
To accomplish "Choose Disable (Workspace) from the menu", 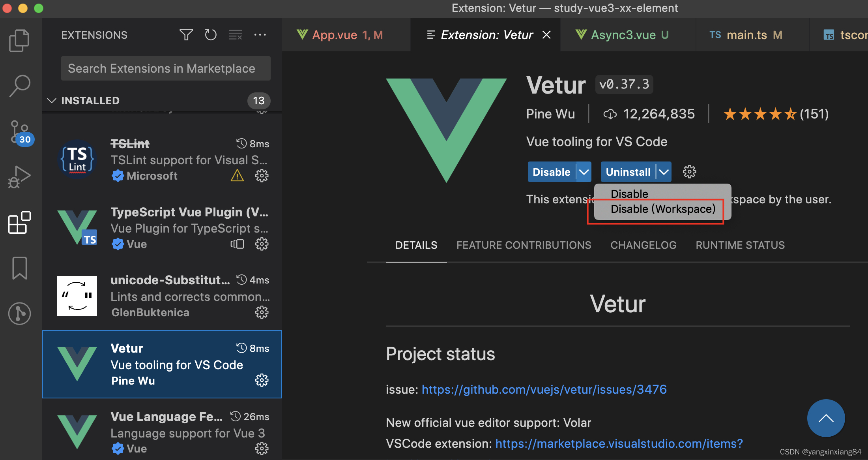I will coord(662,209).
